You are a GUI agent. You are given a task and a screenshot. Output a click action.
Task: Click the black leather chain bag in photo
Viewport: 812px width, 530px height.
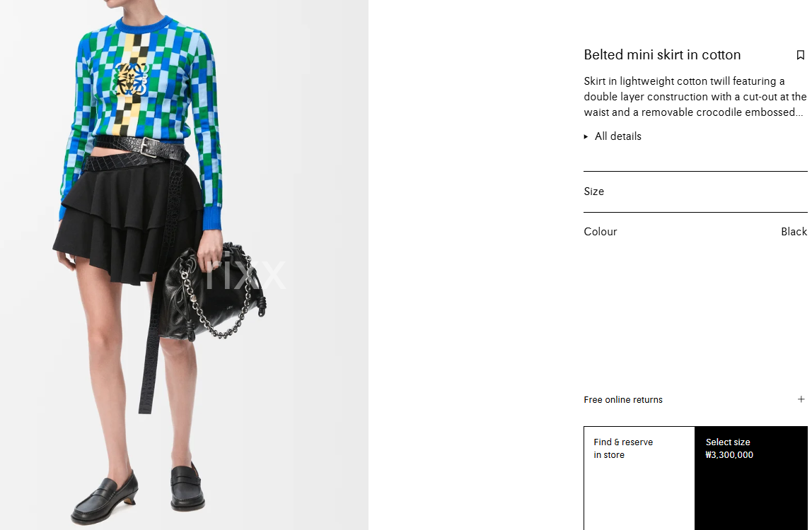pyautogui.click(x=212, y=293)
